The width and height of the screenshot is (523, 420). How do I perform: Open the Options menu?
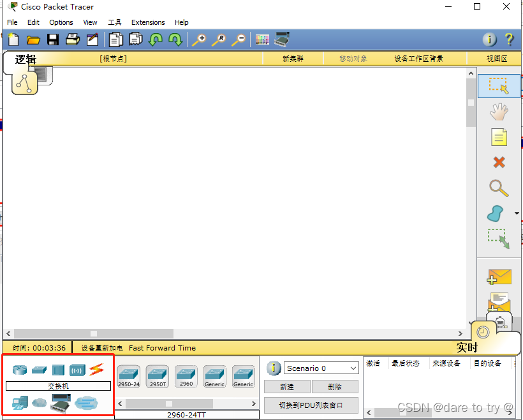tap(61, 22)
